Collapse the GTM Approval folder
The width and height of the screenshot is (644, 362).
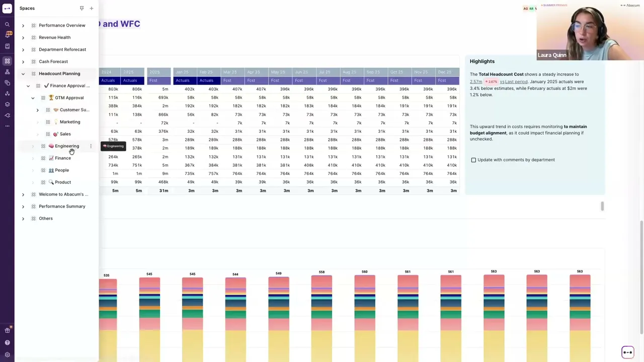(33, 98)
